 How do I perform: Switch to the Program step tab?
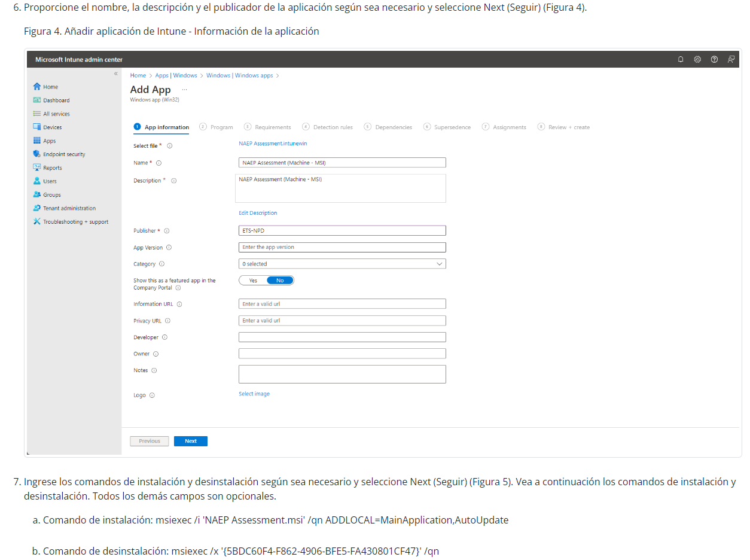point(217,127)
